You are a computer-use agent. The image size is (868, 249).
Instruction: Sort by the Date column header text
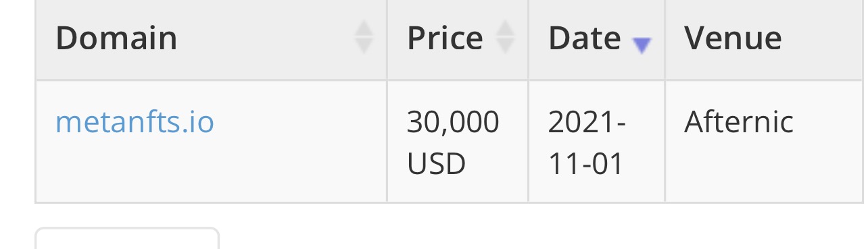coord(584,38)
